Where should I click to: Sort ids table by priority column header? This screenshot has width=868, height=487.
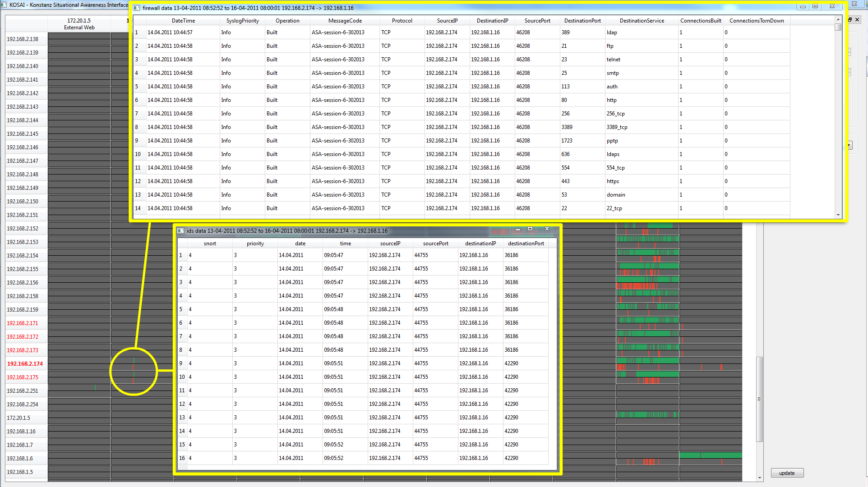[255, 243]
